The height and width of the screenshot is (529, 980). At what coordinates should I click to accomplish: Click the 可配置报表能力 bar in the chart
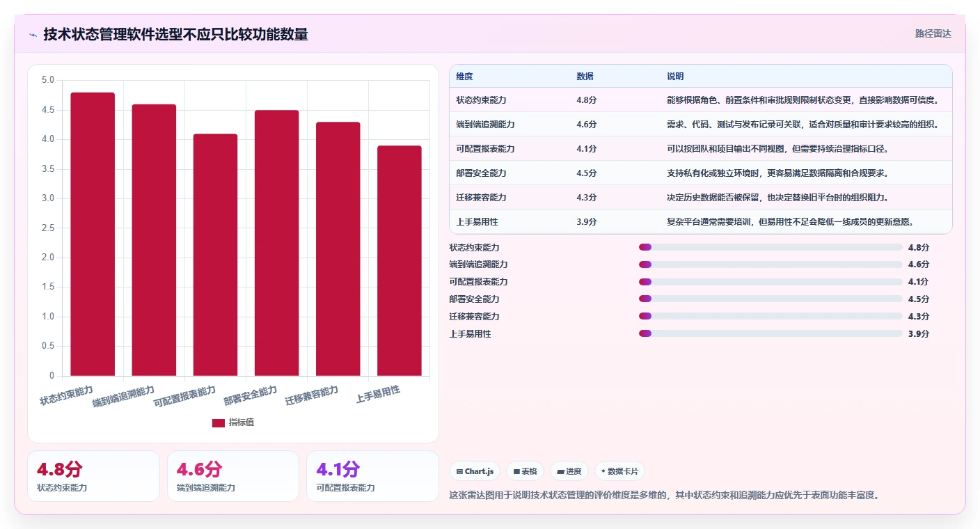[215, 255]
